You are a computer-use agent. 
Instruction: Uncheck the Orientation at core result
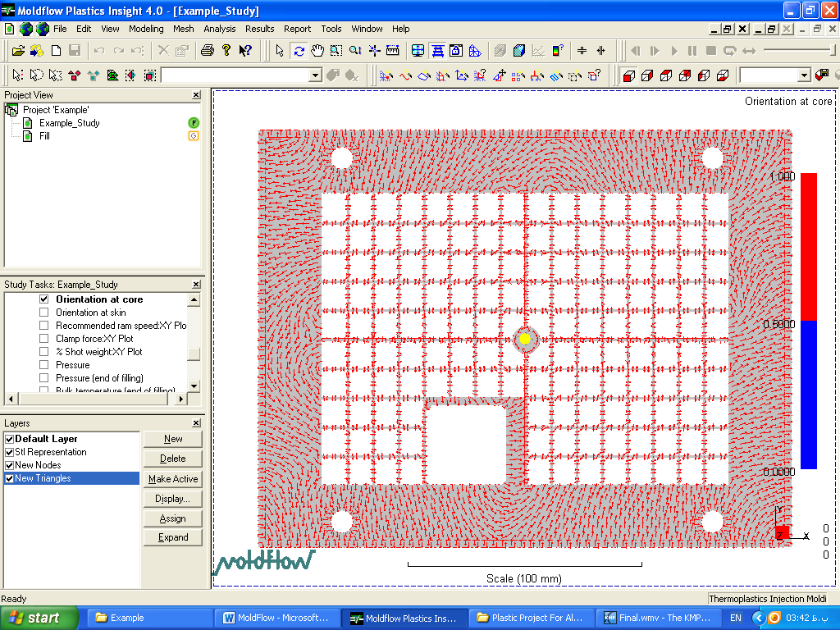pyautogui.click(x=44, y=299)
